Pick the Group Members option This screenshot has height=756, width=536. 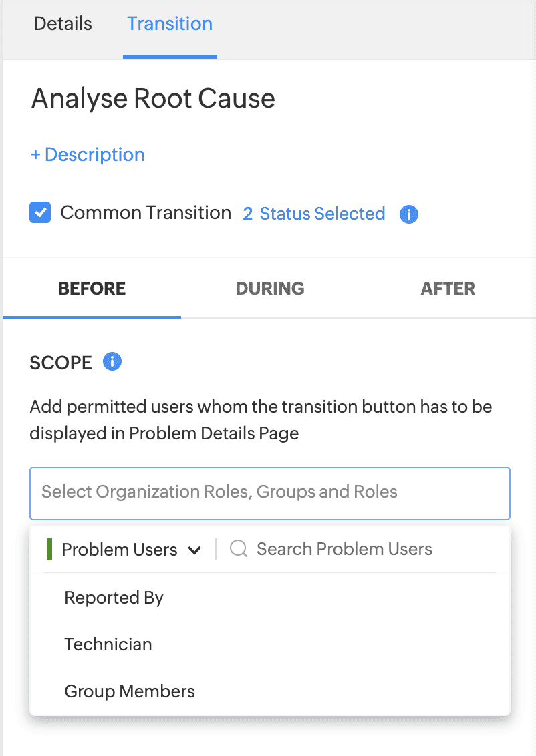130,691
